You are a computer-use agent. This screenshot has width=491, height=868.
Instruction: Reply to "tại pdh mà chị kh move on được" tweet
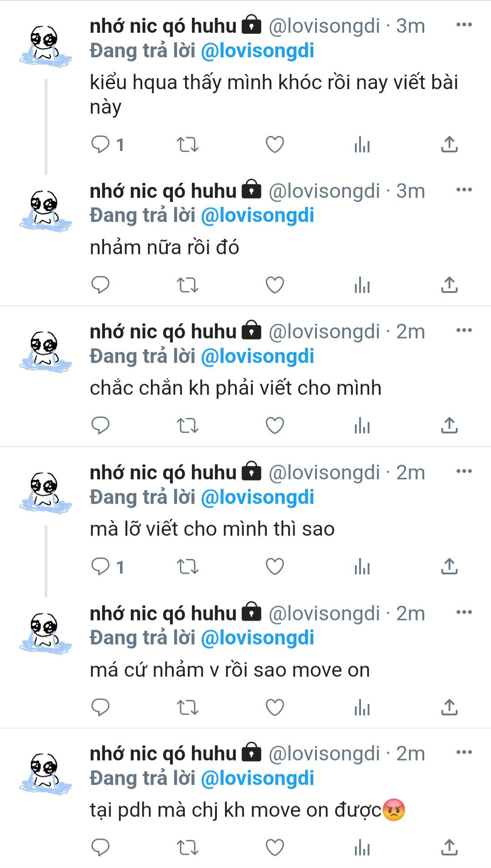[100, 848]
